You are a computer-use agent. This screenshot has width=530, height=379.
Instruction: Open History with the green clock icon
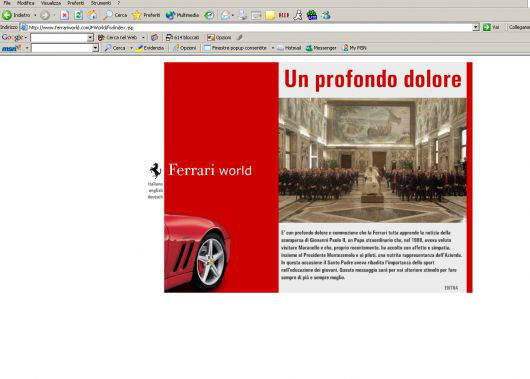209,15
